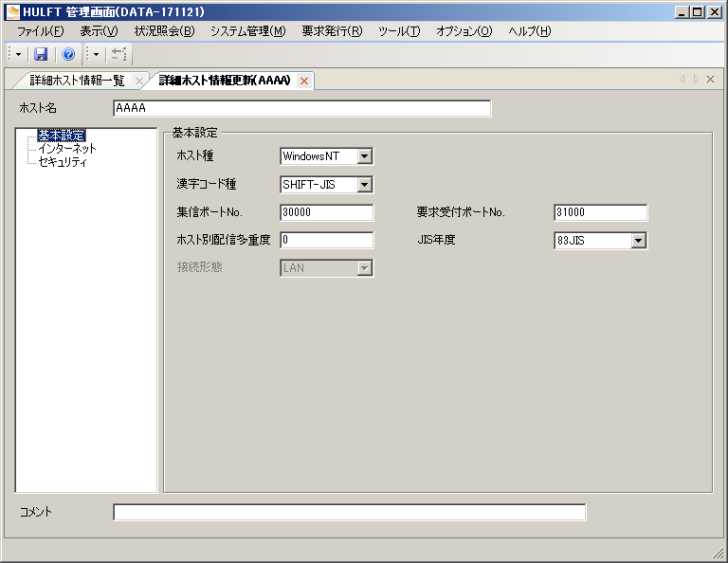Click the HULFT application icon in title bar
The width and height of the screenshot is (728, 563).
click(x=13, y=12)
